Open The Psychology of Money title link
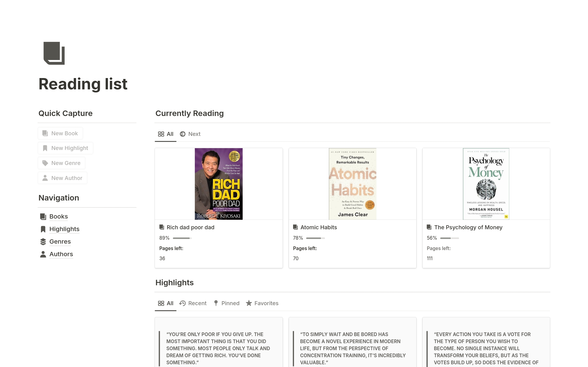The image size is (588, 367). pyautogui.click(x=468, y=227)
